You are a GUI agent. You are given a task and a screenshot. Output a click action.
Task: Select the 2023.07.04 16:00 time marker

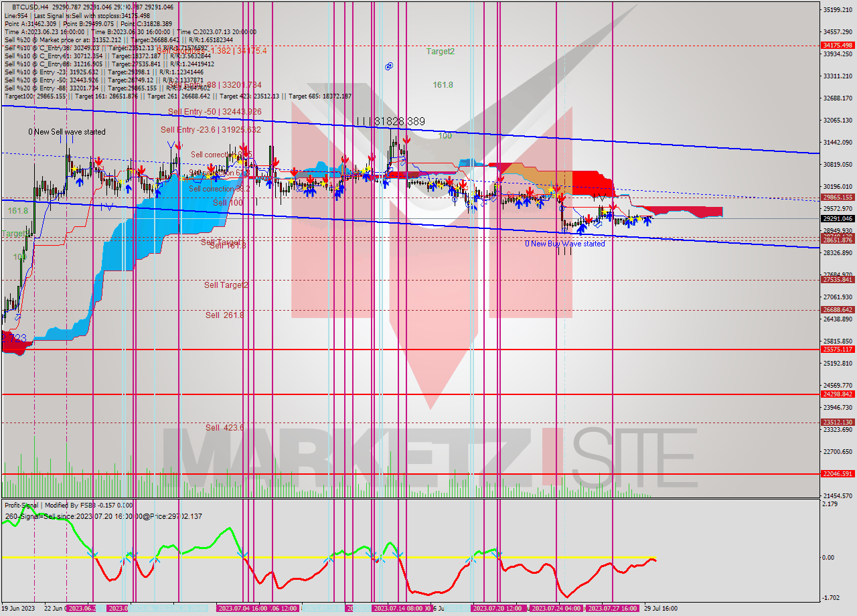[242, 609]
